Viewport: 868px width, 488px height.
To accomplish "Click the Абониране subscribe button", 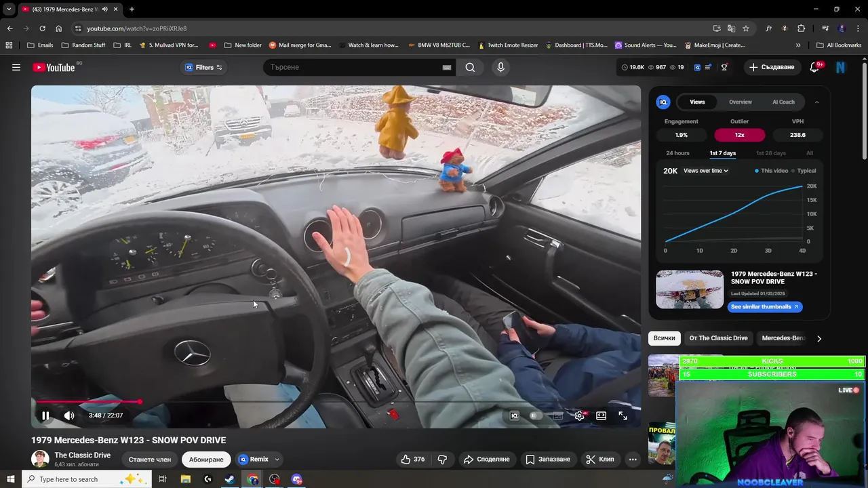I will pos(206,460).
